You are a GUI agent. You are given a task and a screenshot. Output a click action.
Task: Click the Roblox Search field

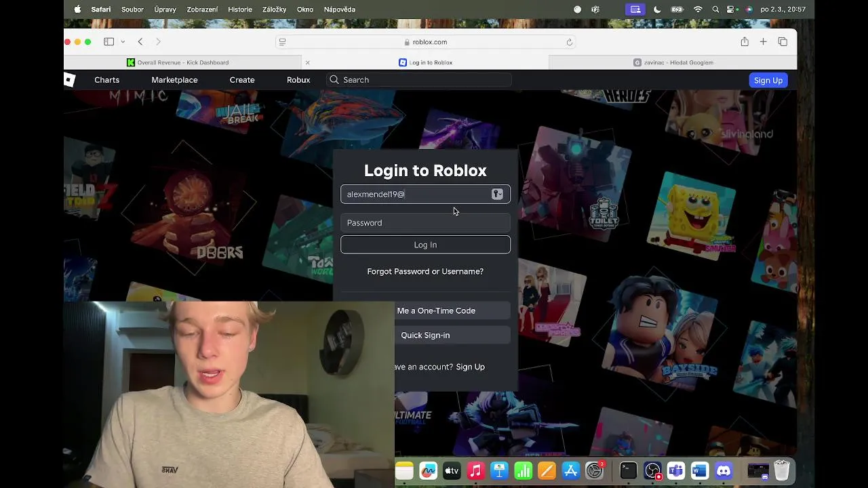(418, 80)
